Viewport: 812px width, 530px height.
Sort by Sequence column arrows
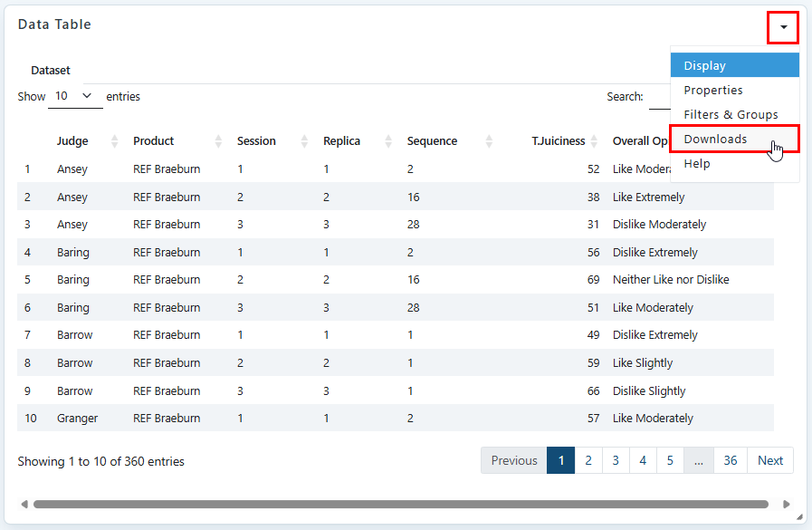click(x=489, y=141)
